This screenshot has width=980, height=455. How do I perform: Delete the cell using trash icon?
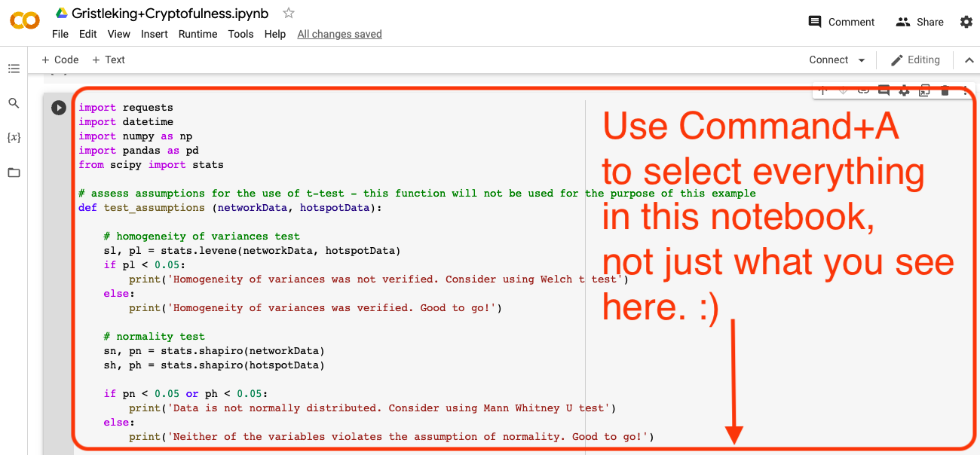[x=945, y=90]
